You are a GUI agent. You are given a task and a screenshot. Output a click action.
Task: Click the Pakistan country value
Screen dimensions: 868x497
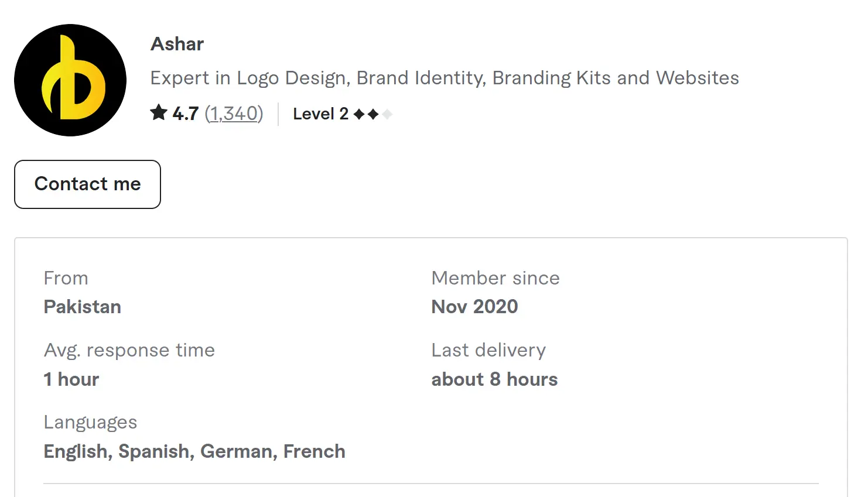tap(83, 307)
